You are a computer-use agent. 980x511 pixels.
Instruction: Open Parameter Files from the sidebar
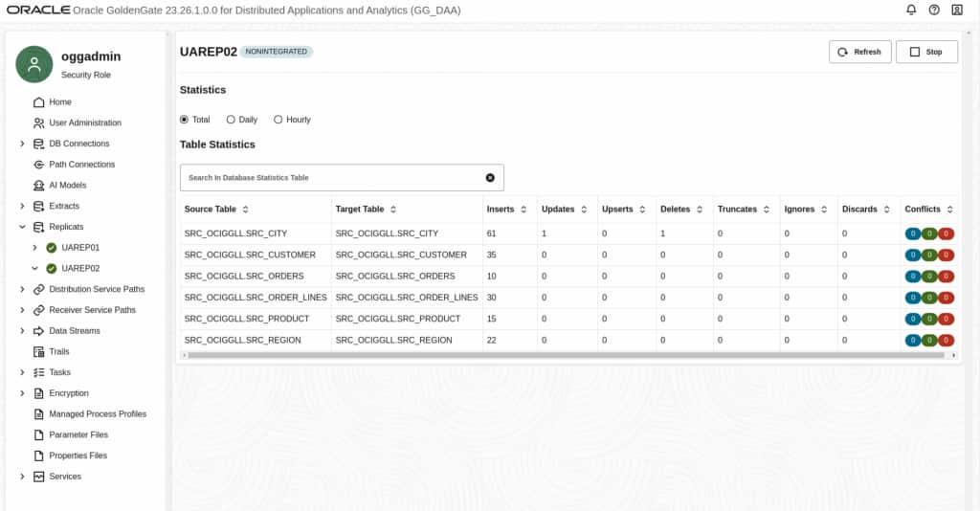tap(78, 434)
